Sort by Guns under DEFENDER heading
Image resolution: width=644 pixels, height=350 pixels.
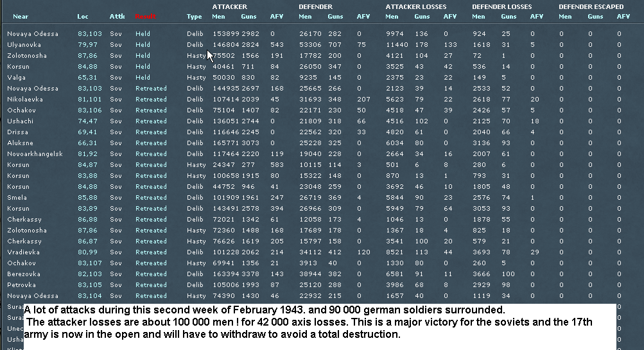pos(335,17)
